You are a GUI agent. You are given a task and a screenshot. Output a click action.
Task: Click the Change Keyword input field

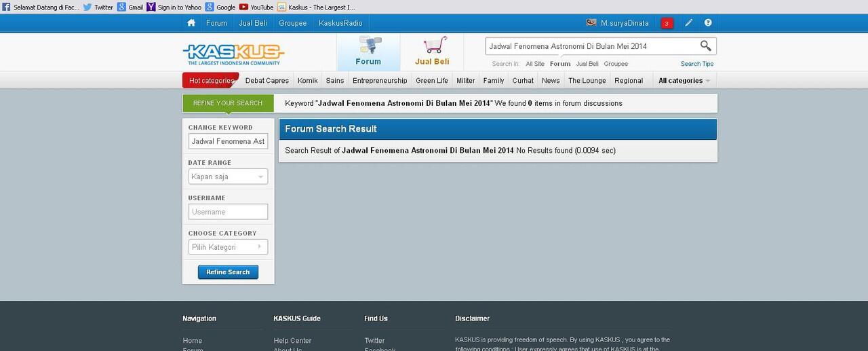pyautogui.click(x=228, y=141)
